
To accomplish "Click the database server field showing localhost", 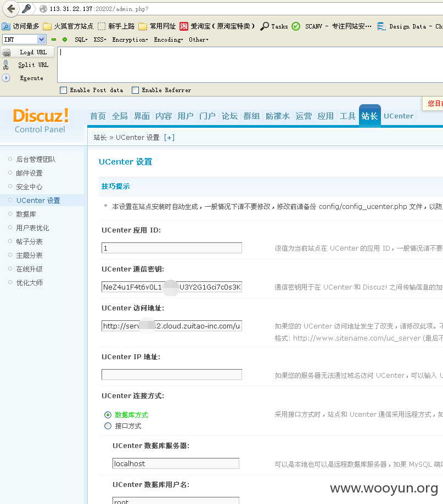I will 176,463.
